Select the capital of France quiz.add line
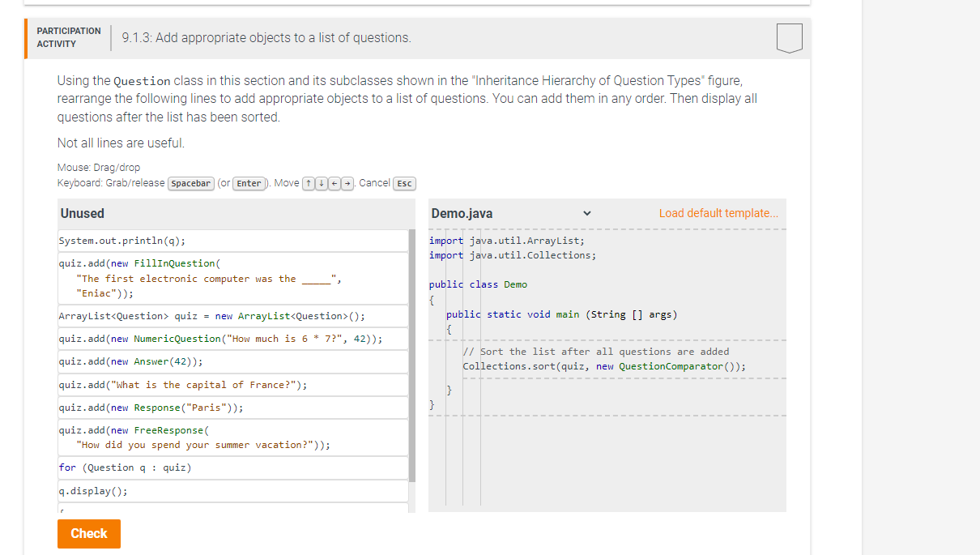This screenshot has width=980, height=555. tap(233, 385)
